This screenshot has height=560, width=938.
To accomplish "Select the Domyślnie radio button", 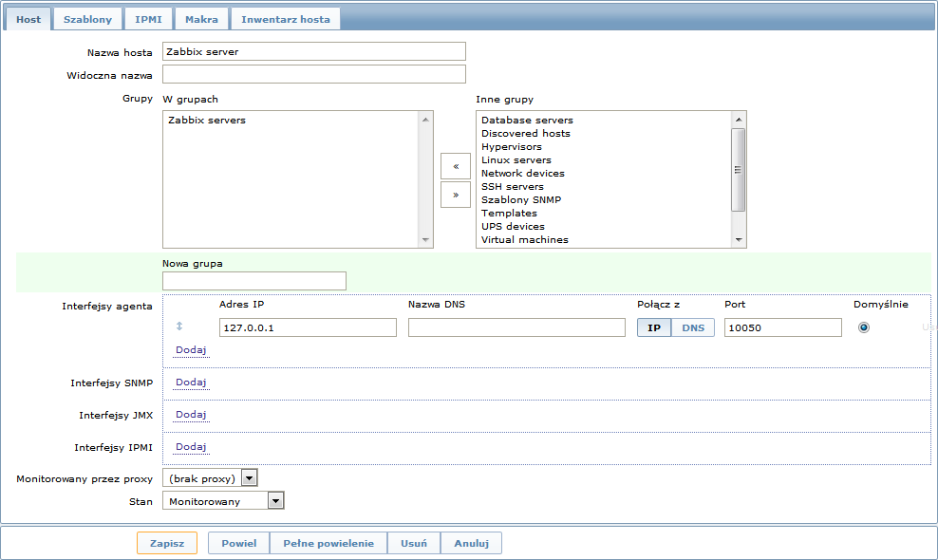I will point(864,327).
